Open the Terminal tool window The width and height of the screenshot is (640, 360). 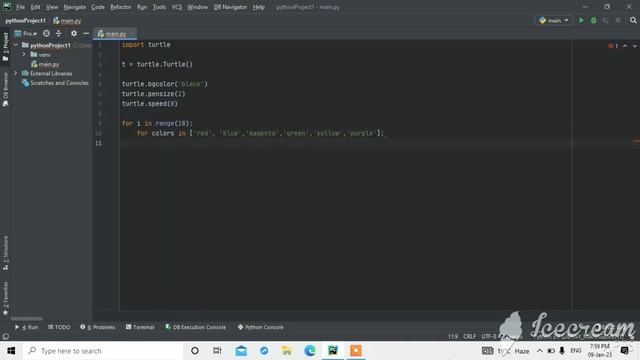pos(140,327)
